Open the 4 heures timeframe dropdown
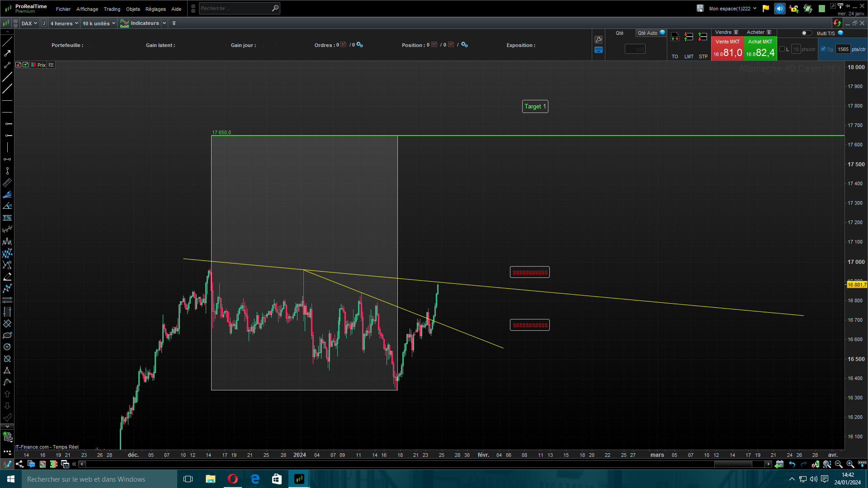Image resolution: width=868 pixels, height=488 pixels. [64, 23]
